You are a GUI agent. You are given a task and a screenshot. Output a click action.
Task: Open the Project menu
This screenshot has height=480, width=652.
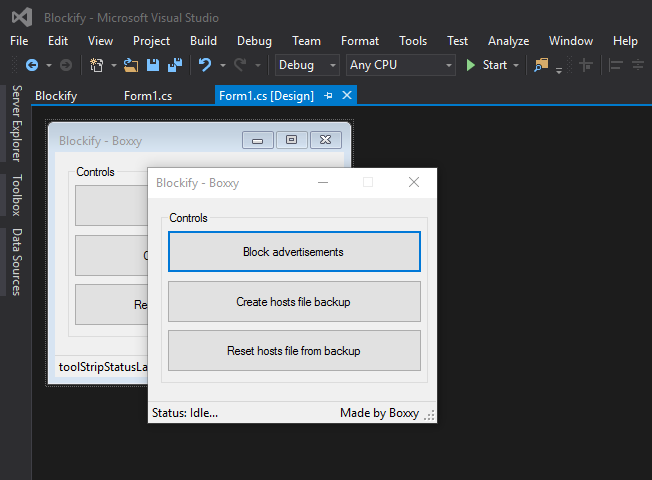click(151, 41)
